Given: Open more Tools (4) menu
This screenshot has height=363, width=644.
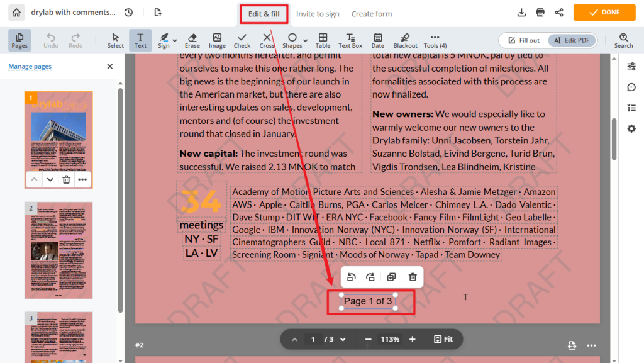Looking at the screenshot, I should (x=435, y=40).
